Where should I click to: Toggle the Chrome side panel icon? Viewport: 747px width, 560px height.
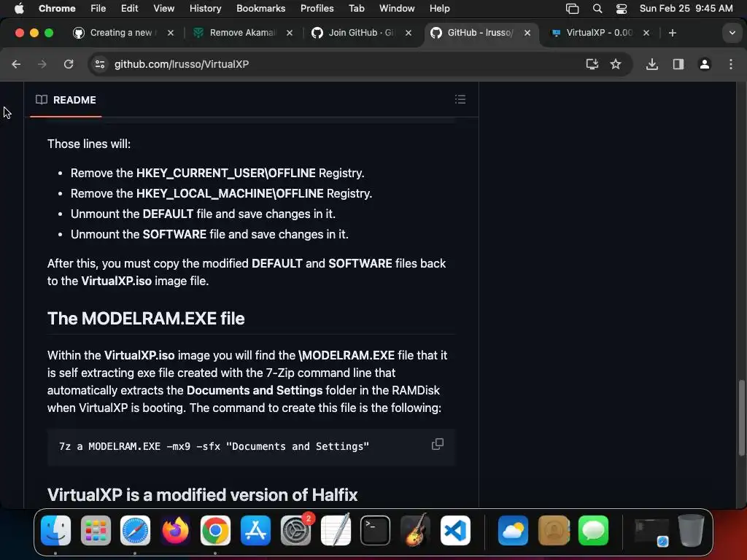coord(678,64)
